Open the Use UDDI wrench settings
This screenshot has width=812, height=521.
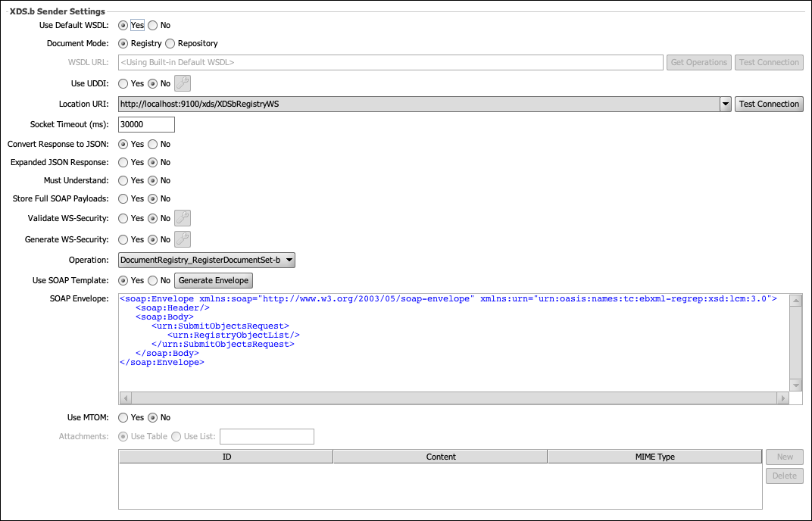pos(183,83)
